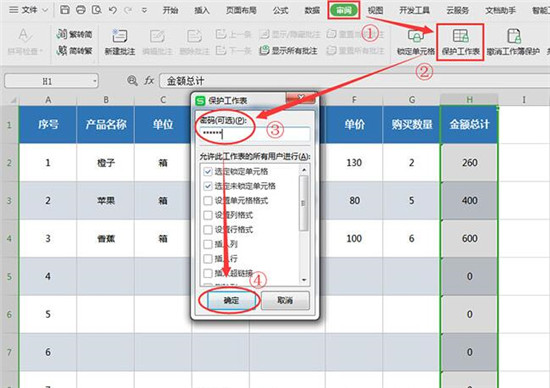Check 设置列格式 checkbox
The height and width of the screenshot is (388, 550).
208,215
